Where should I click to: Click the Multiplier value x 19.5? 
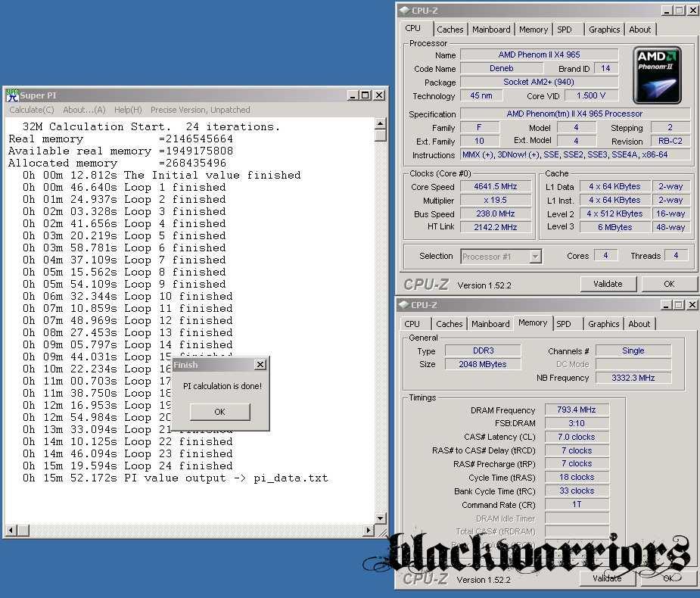point(496,200)
